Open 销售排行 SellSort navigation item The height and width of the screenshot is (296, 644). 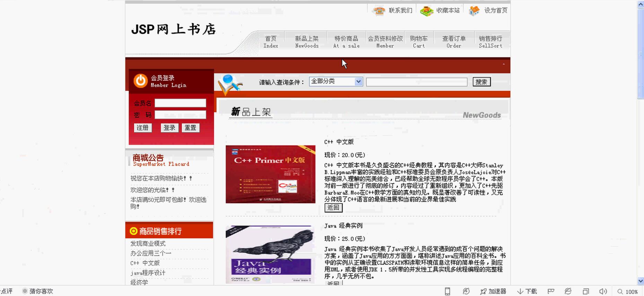490,42
